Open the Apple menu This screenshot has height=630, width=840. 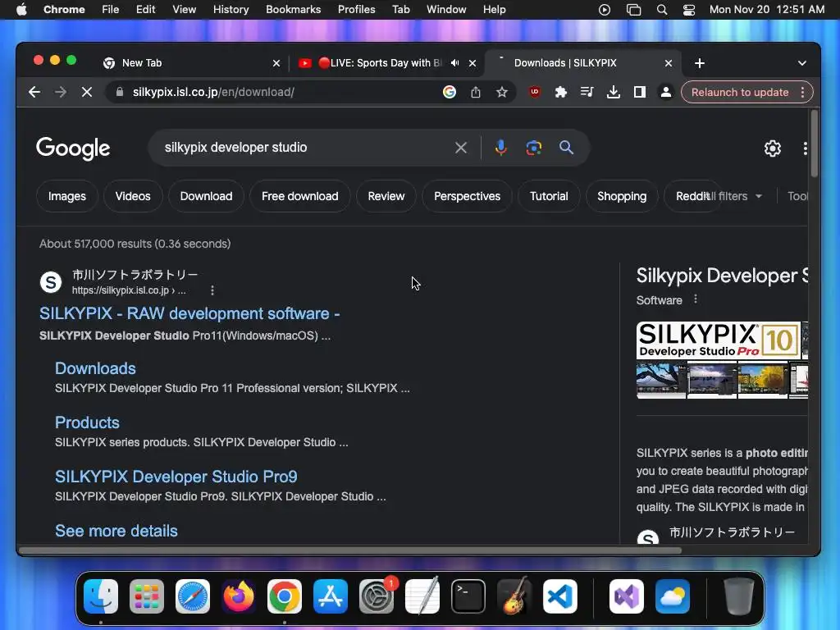point(21,10)
